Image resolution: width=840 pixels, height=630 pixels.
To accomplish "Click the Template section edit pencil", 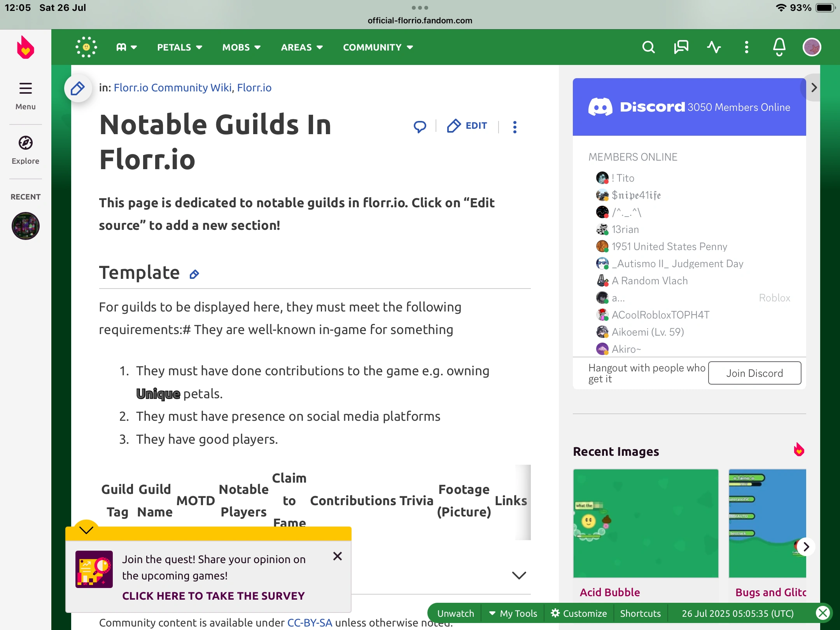I will (194, 275).
